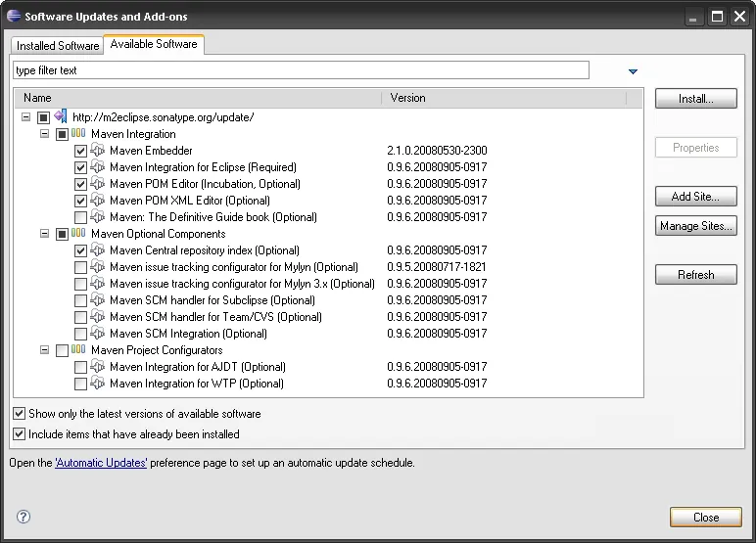Click the Maven Integration for AJDT icon

click(x=97, y=366)
